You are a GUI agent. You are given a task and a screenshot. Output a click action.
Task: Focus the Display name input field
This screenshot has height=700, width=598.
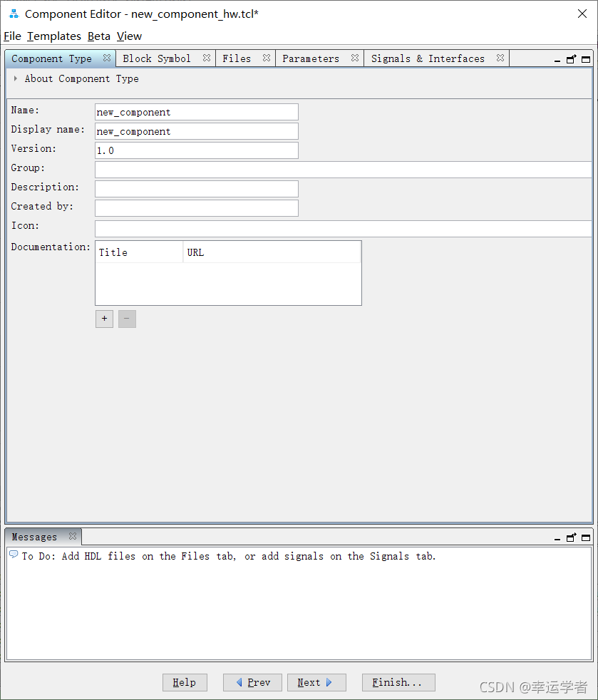coord(197,131)
